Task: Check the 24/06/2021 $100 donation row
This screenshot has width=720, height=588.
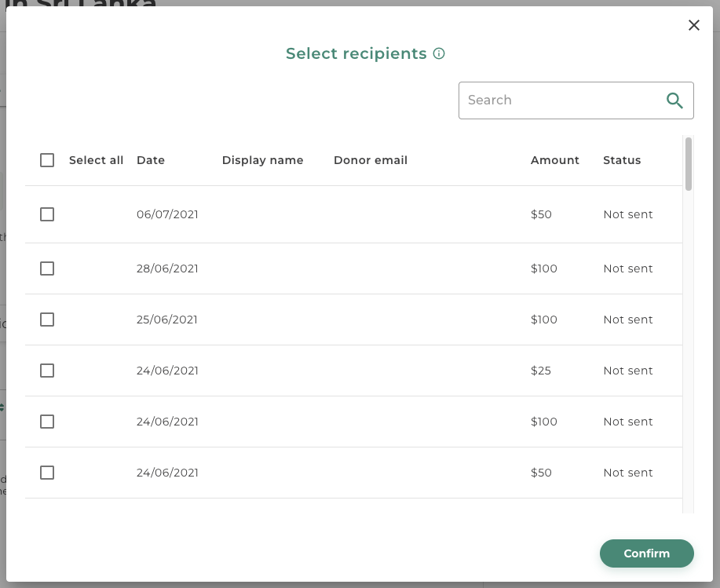Action: (47, 422)
